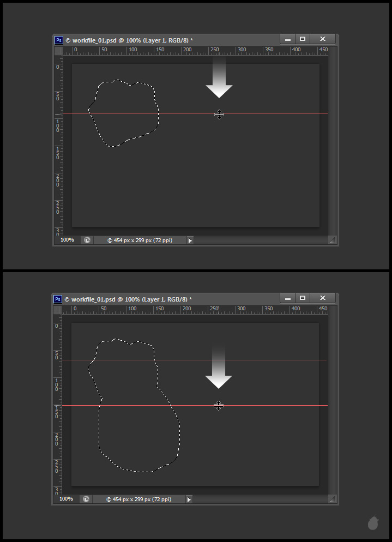Image resolution: width=392 pixels, height=542 pixels.
Task: Click the ruler origin corner in the bottom window
Action: pyautogui.click(x=58, y=310)
